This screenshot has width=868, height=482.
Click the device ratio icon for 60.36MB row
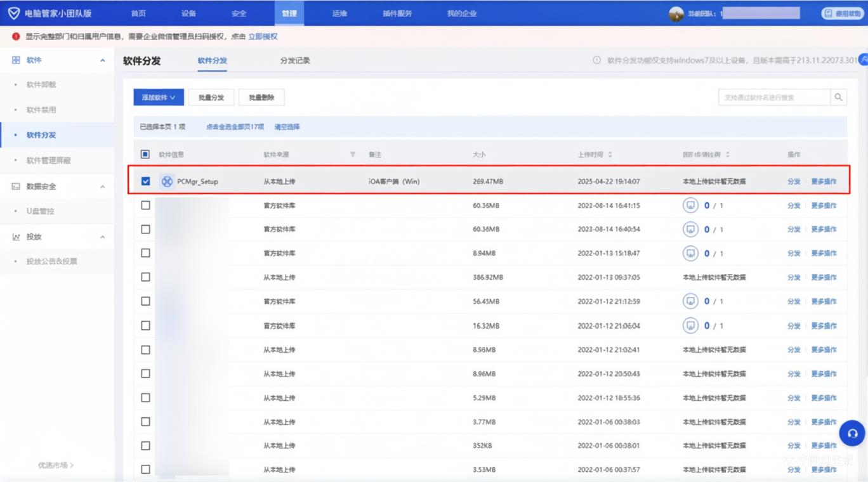690,205
